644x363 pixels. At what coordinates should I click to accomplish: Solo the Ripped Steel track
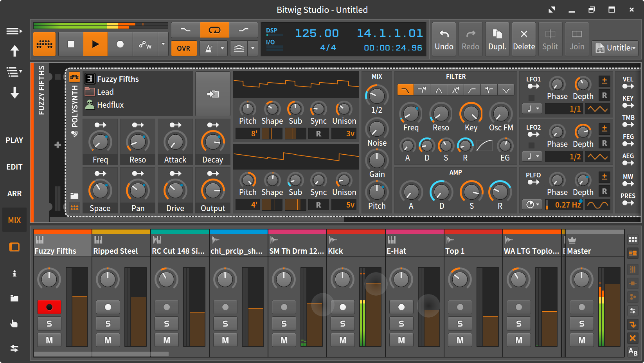108,324
